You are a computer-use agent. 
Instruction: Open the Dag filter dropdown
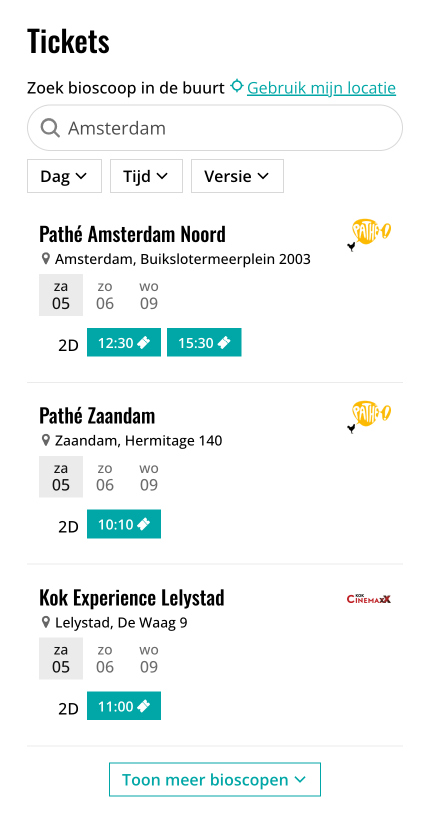click(64, 176)
